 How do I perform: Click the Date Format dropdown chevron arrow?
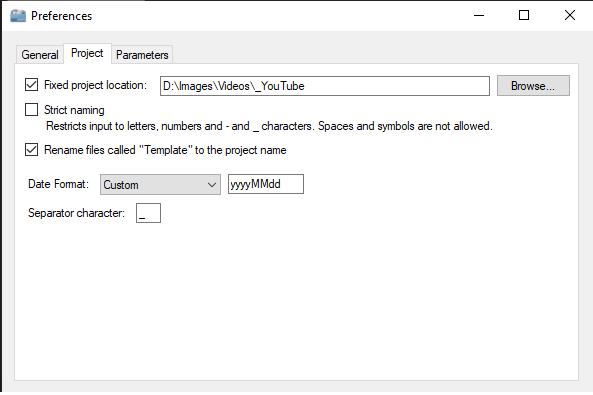click(212, 185)
